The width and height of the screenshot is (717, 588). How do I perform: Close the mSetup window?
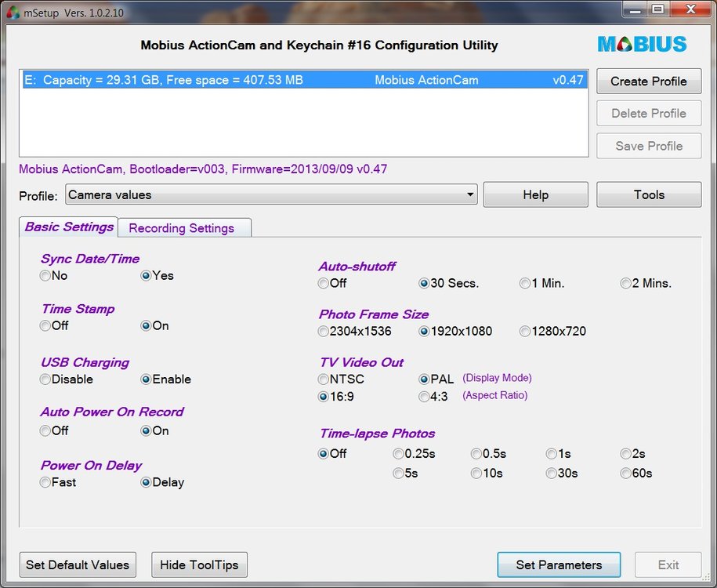(x=691, y=9)
